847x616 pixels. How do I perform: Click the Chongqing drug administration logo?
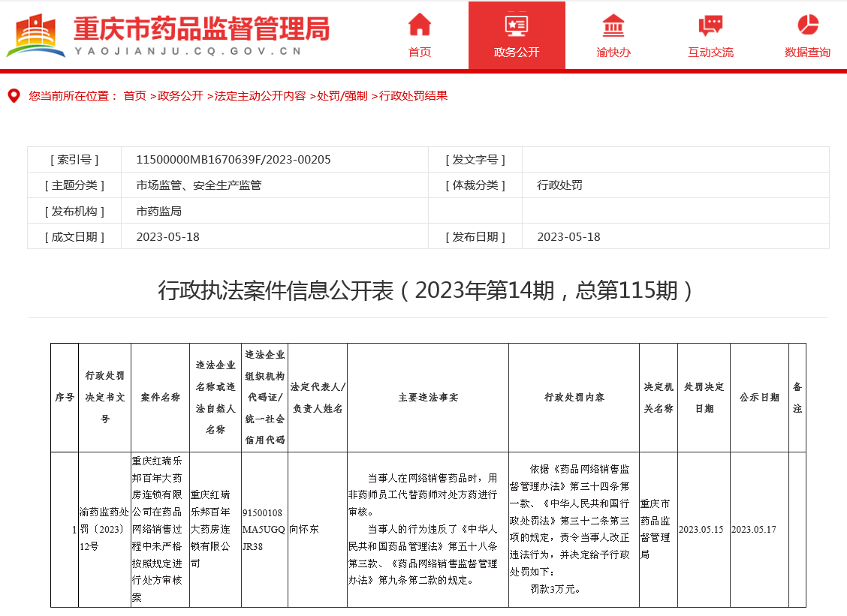click(x=35, y=35)
